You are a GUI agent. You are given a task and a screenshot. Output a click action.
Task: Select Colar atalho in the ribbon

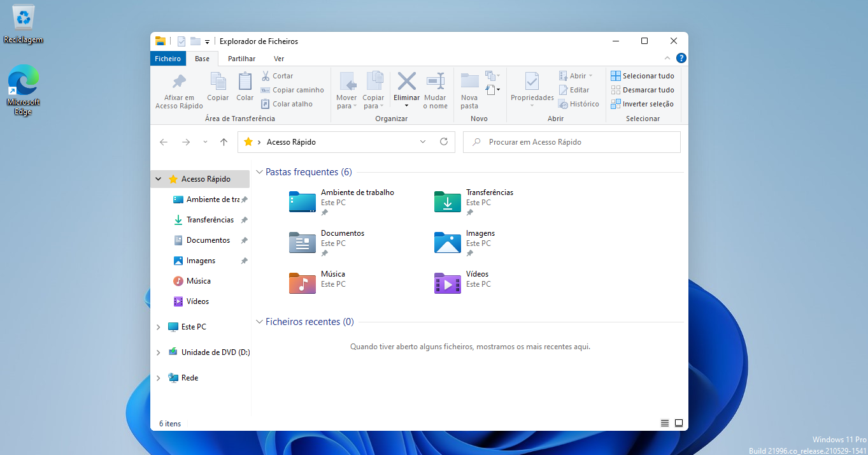[x=287, y=104]
